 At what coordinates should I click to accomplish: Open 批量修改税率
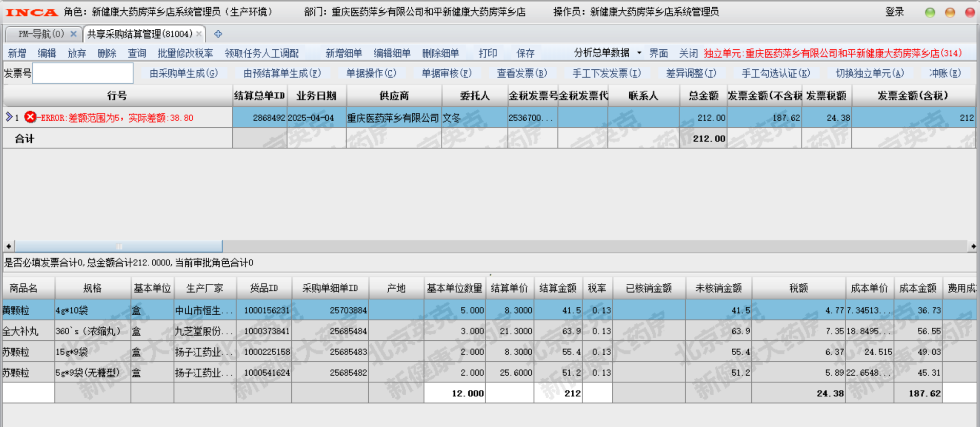pos(185,53)
